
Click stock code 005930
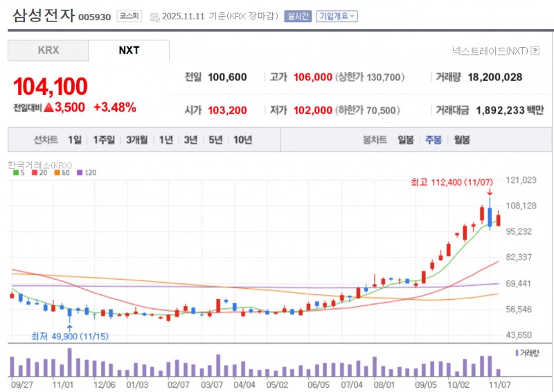click(94, 17)
